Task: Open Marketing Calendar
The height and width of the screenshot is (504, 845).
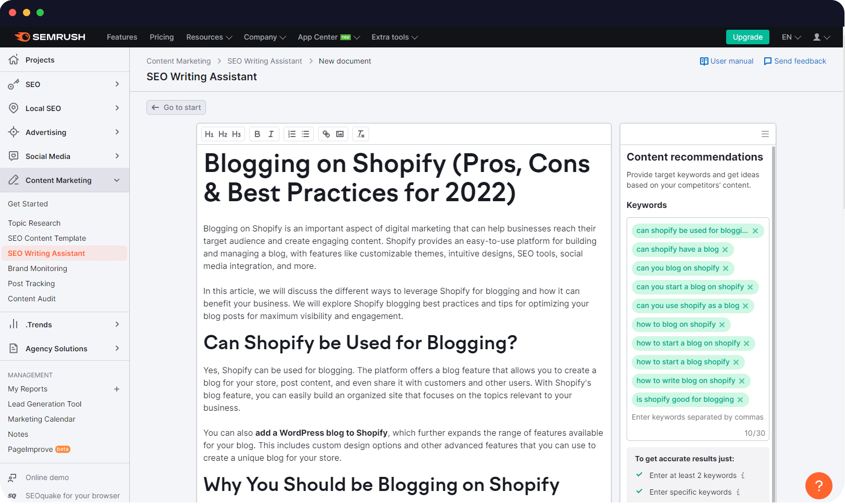Action: (42, 419)
